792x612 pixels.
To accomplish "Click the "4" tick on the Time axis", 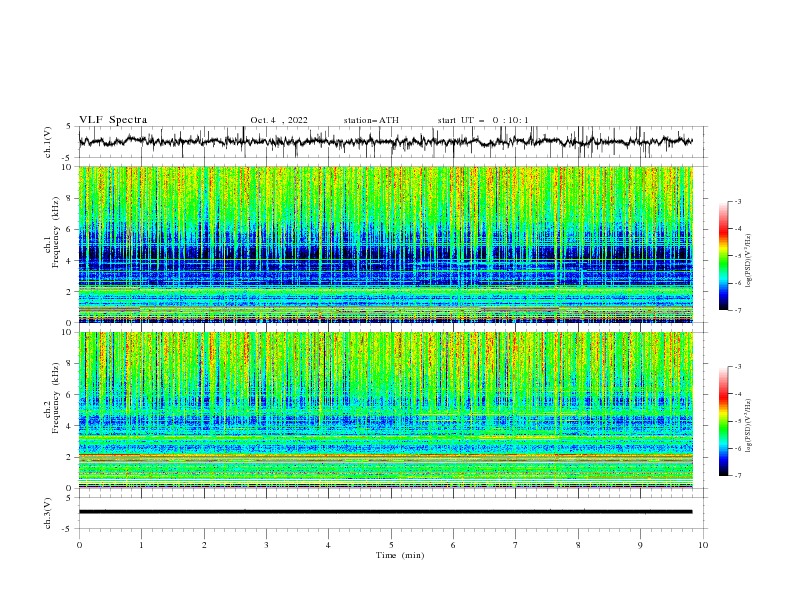I will 328,545.
